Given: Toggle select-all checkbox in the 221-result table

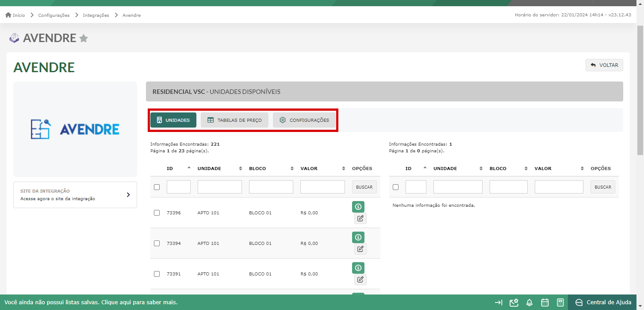Looking at the screenshot, I should [x=157, y=187].
